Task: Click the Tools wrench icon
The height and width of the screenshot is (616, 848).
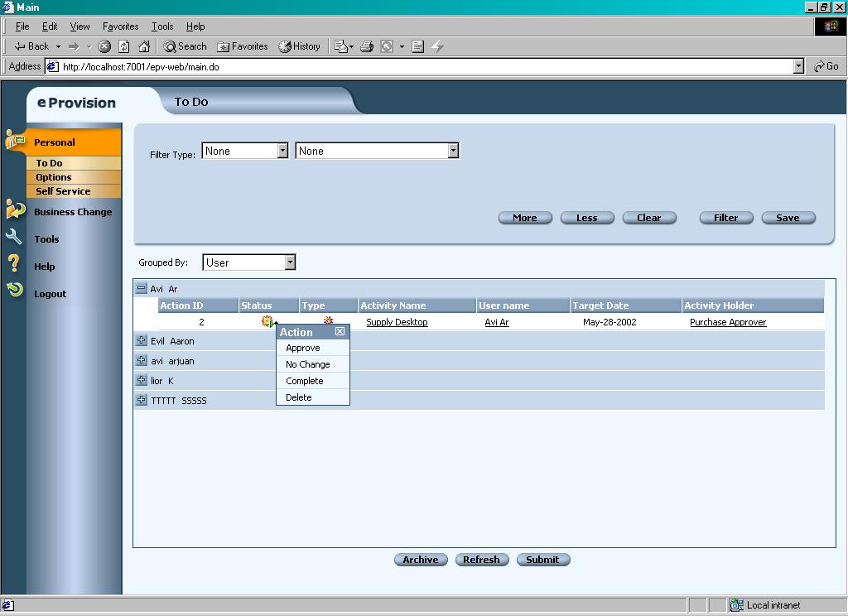Action: tap(14, 238)
